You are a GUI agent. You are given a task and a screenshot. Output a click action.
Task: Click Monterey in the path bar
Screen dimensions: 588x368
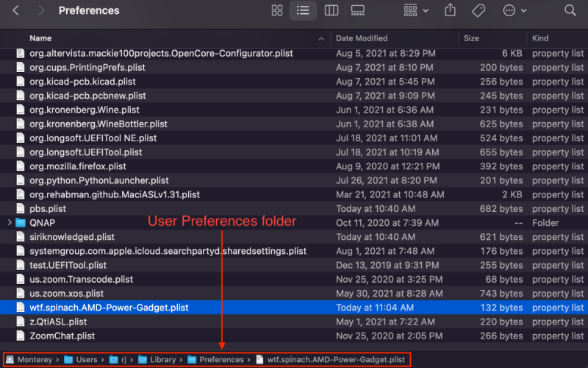(29, 360)
